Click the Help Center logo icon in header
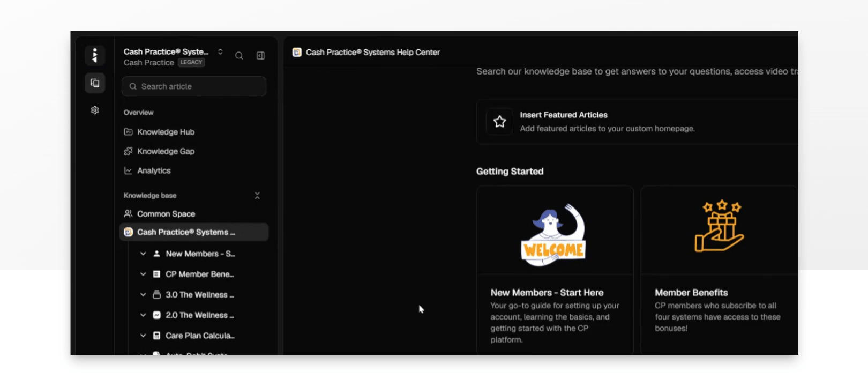Screen dimensions: 868x386 [297, 52]
